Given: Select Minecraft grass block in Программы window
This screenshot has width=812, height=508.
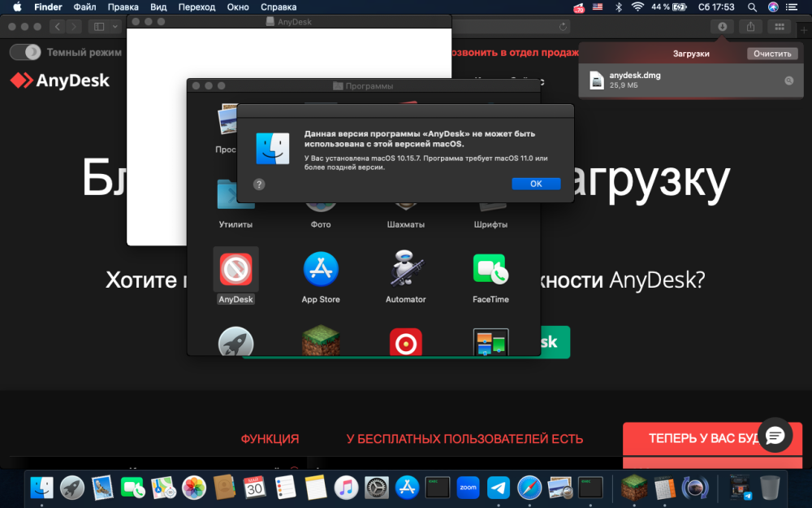Looking at the screenshot, I should coord(321,341).
